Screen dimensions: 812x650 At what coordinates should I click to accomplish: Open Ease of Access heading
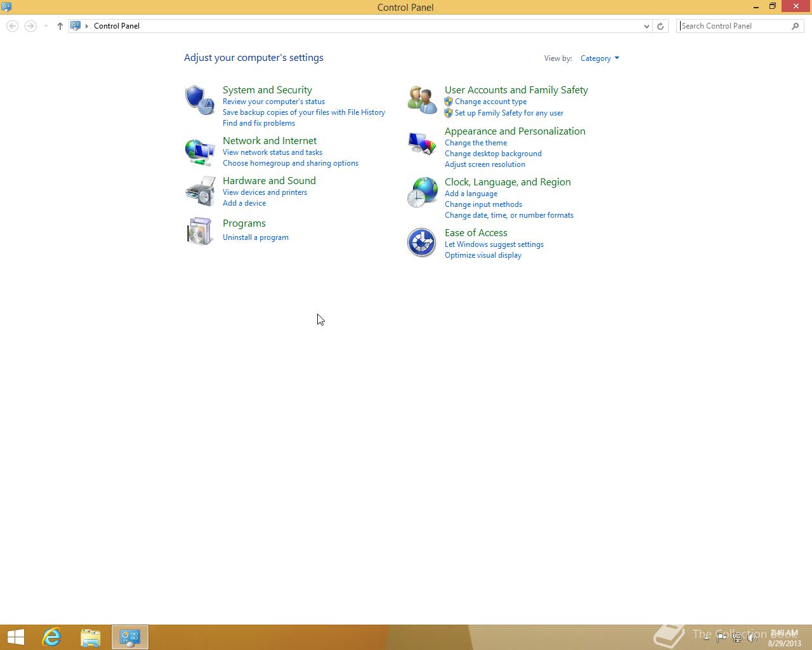coord(476,233)
